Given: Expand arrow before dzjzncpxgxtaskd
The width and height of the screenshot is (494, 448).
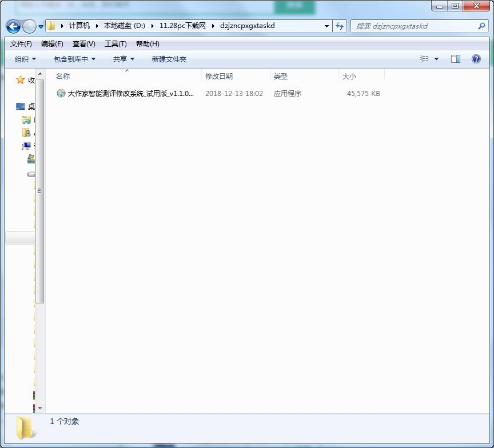Looking at the screenshot, I should [x=213, y=26].
